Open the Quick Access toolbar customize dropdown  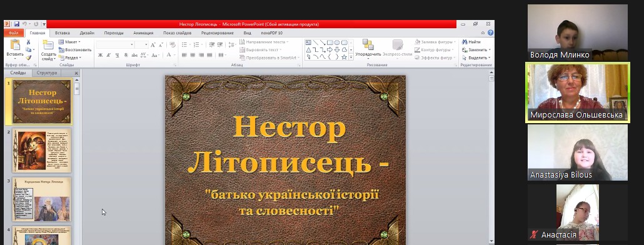pos(44,24)
